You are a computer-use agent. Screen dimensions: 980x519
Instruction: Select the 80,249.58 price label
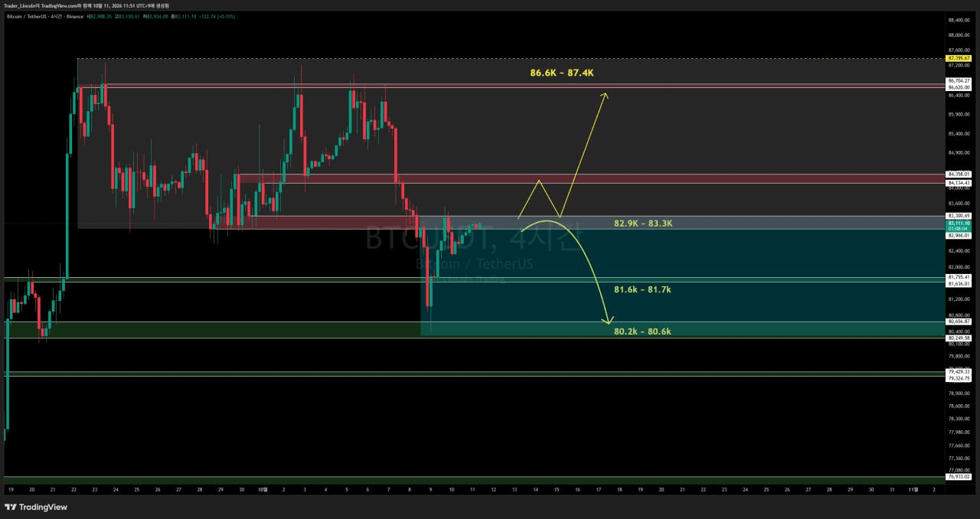[x=959, y=338]
